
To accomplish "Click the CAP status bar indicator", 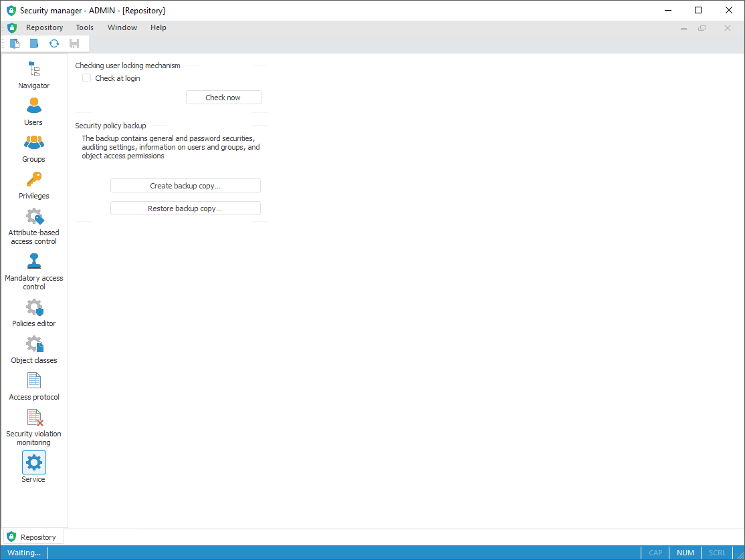I will [x=655, y=553].
